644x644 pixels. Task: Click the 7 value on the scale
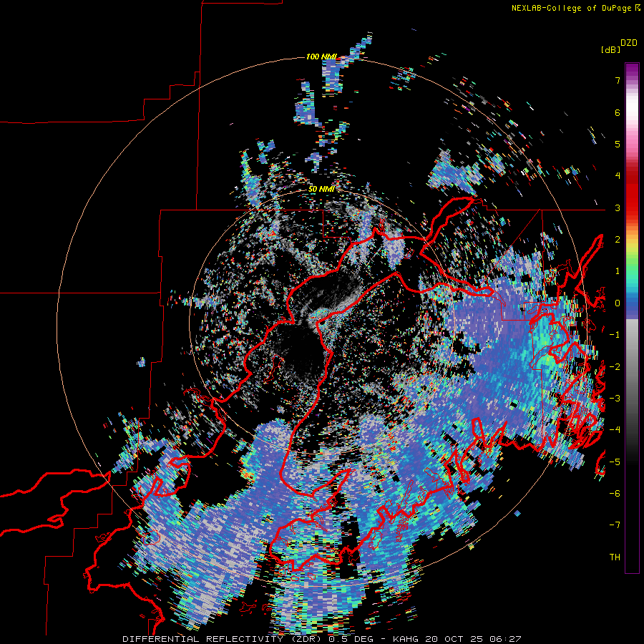pyautogui.click(x=618, y=80)
